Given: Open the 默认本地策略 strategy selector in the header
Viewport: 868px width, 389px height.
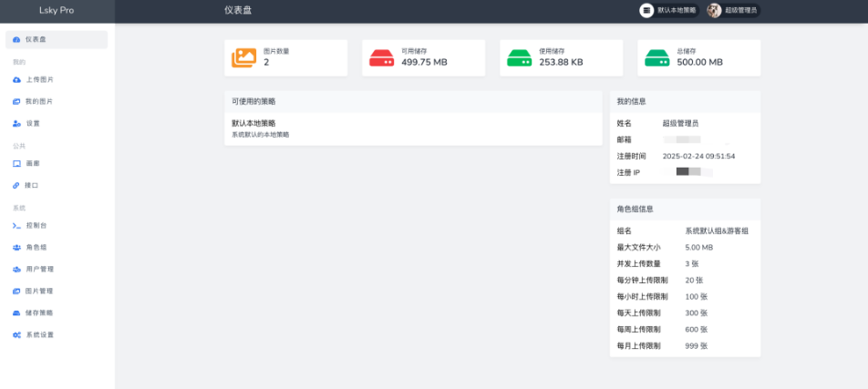Looking at the screenshot, I should pos(669,11).
